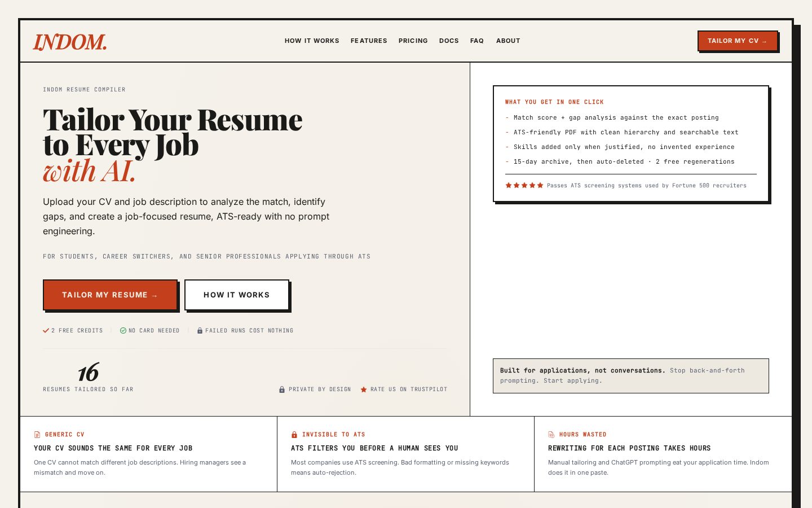Click the INDOM logo
The width and height of the screenshot is (812, 508).
point(70,41)
